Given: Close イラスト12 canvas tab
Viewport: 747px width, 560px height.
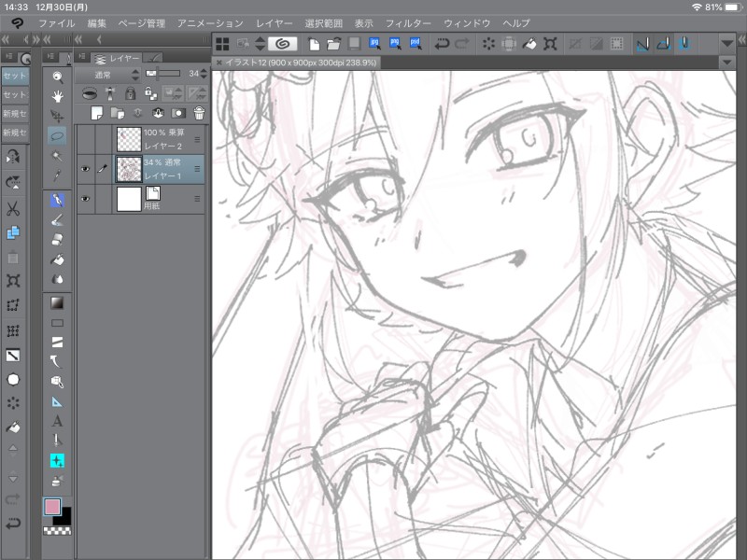Looking at the screenshot, I should point(219,63).
